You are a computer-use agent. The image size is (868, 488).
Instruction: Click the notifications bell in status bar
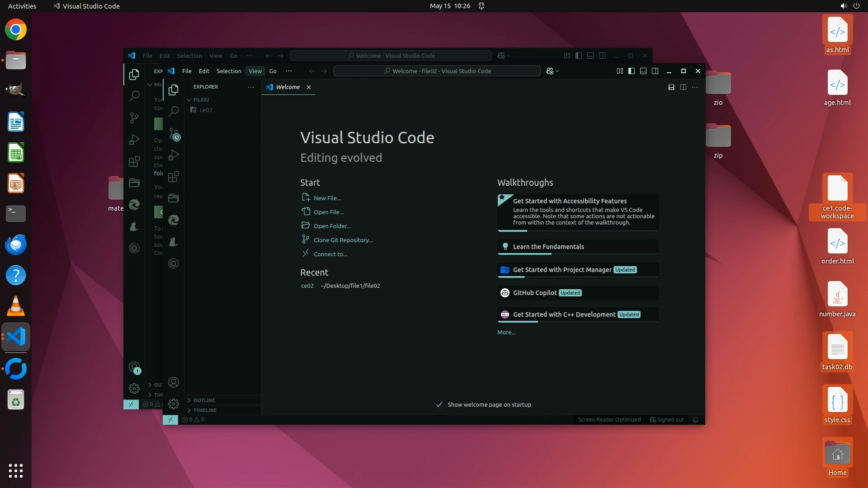point(695,420)
